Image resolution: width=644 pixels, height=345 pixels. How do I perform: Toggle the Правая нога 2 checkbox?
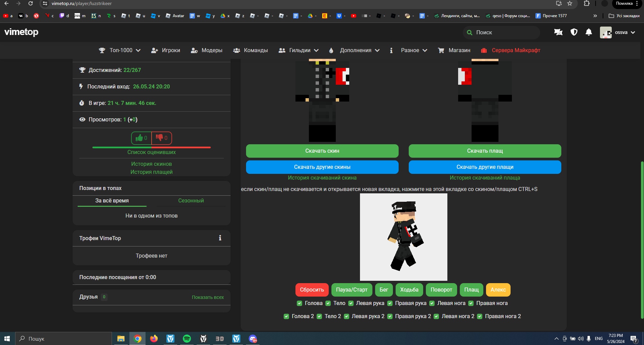click(480, 316)
